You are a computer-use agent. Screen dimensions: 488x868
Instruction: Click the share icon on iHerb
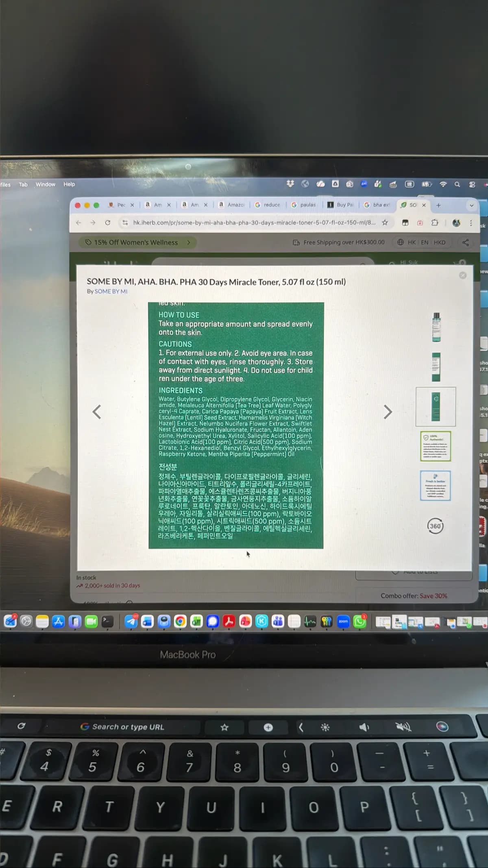(466, 242)
